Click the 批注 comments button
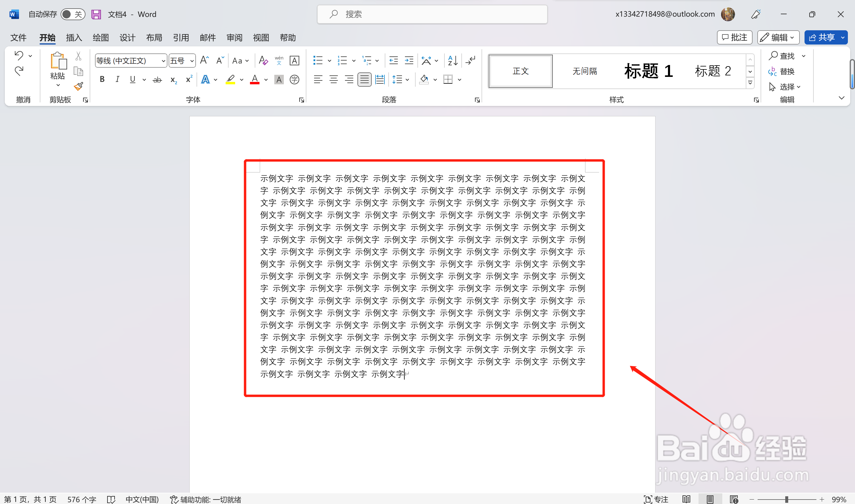The image size is (855, 504). (x=734, y=37)
